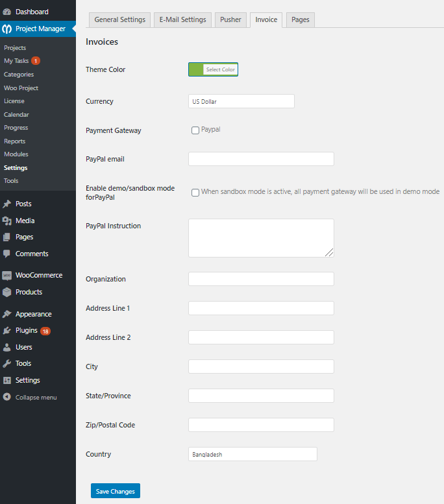The width and height of the screenshot is (444, 504).
Task: Open Reports submenu item
Action: pos(14,141)
